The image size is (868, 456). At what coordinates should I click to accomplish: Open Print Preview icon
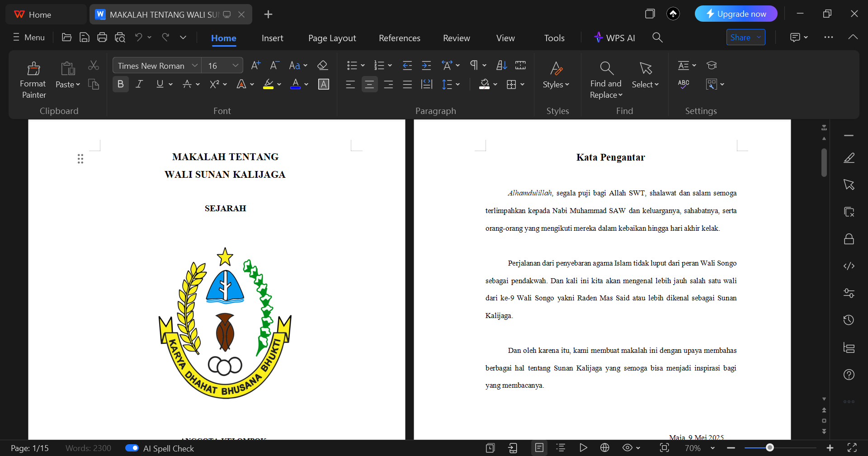(120, 38)
